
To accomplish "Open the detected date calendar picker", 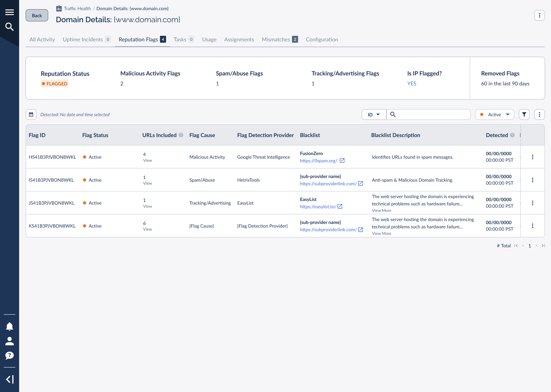I will point(31,114).
